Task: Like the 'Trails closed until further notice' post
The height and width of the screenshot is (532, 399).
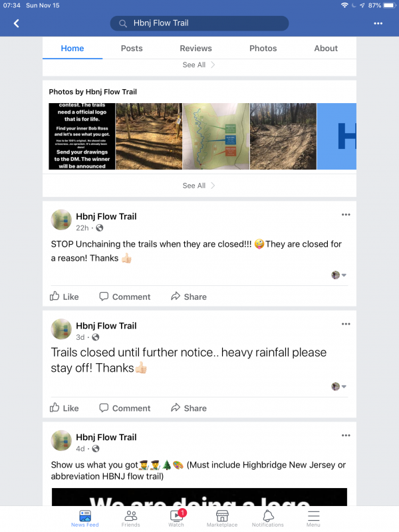Action: 64,408
